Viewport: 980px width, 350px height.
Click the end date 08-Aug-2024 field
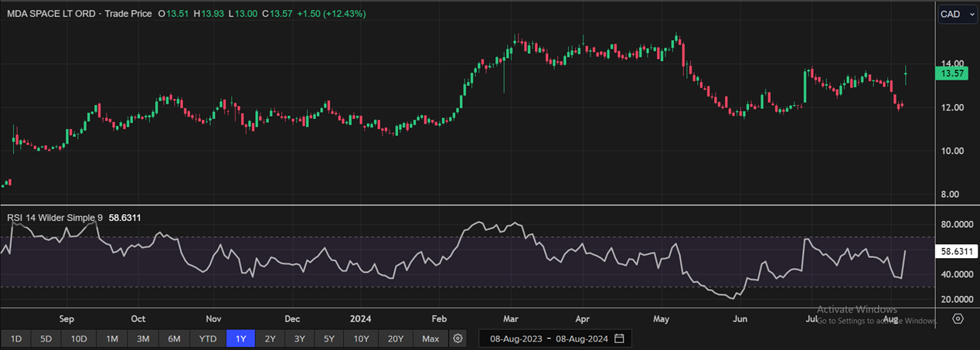tap(580, 338)
